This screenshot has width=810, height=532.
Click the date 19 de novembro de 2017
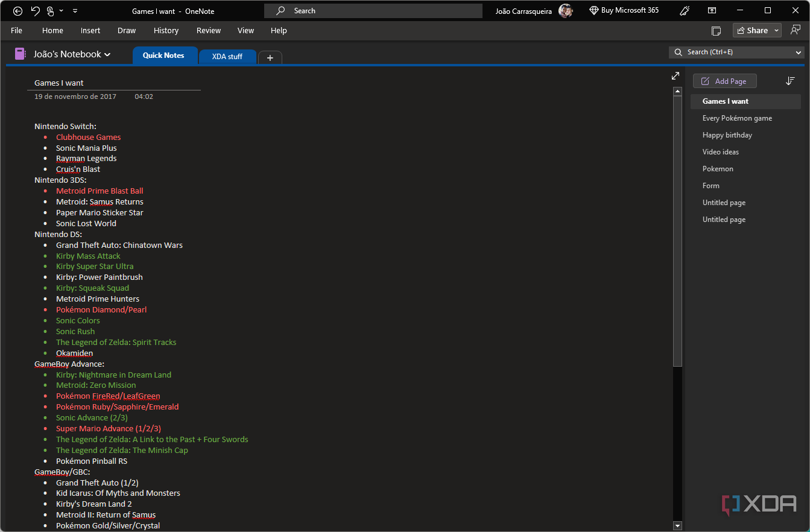(x=75, y=97)
